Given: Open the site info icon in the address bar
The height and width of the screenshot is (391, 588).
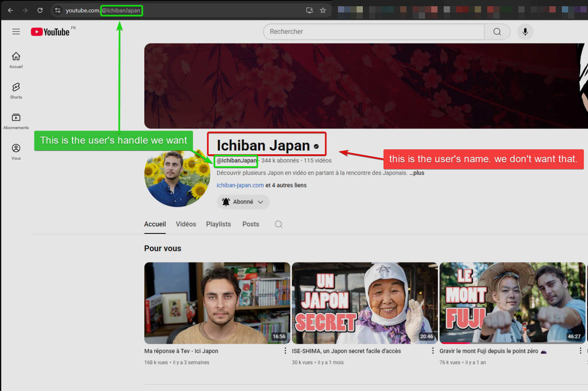Looking at the screenshot, I should (58, 10).
